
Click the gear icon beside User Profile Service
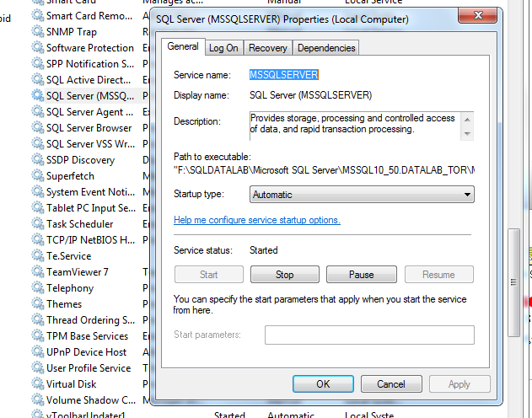click(x=38, y=367)
